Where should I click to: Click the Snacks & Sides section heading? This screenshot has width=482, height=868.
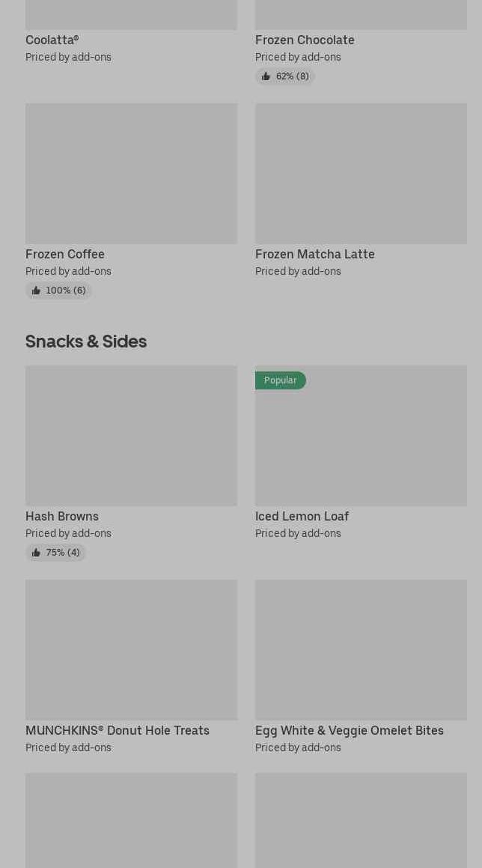pyautogui.click(x=86, y=342)
